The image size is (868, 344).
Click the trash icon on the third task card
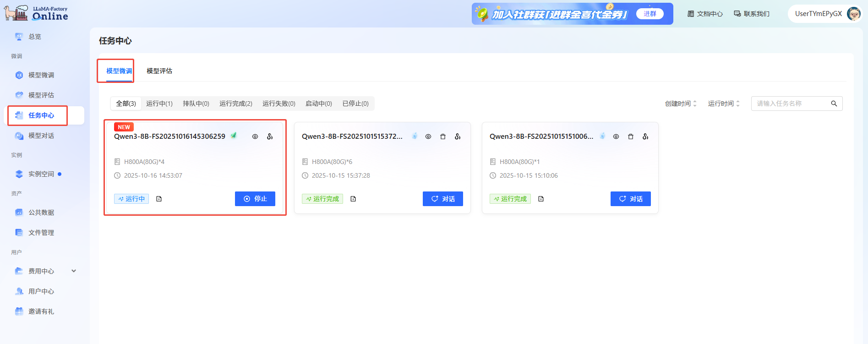(x=631, y=137)
